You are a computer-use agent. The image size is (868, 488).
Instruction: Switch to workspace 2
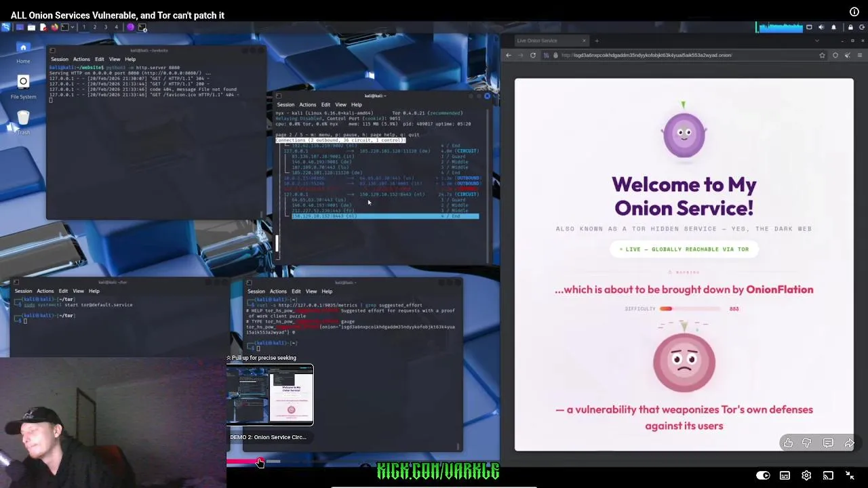tap(95, 27)
